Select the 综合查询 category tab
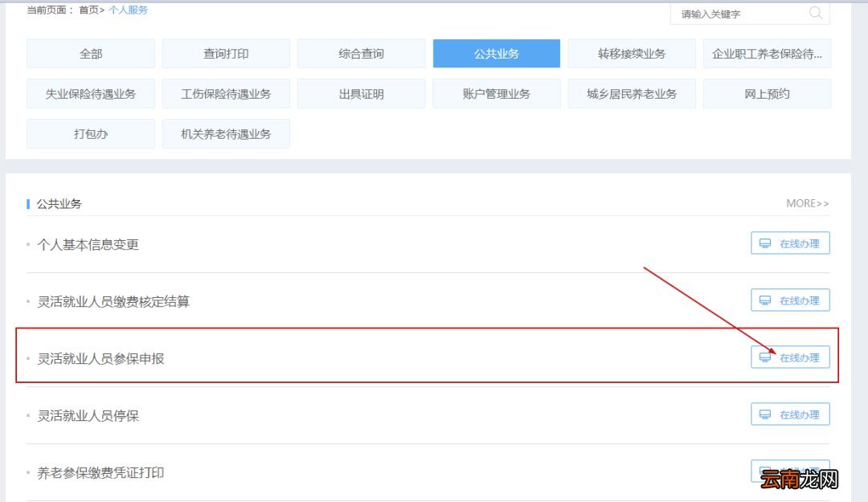This screenshot has height=502, width=868. pos(361,54)
